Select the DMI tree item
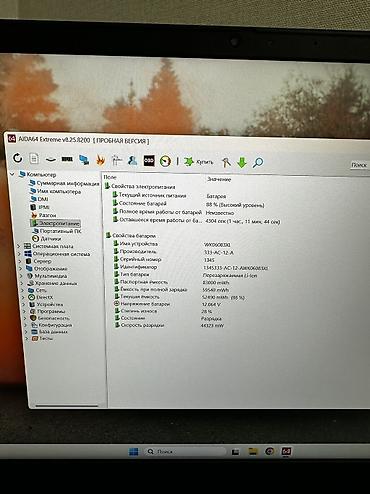 tap(43, 199)
